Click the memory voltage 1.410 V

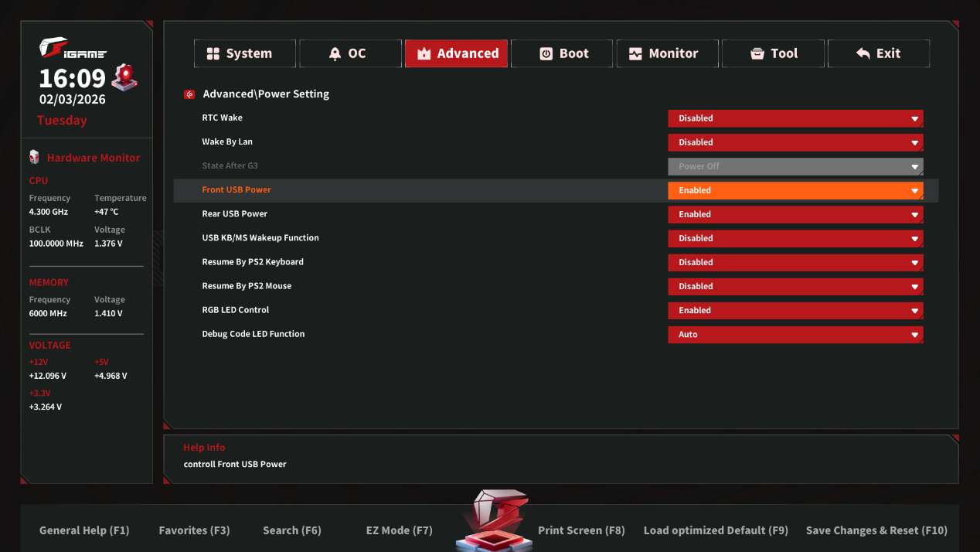[108, 314]
